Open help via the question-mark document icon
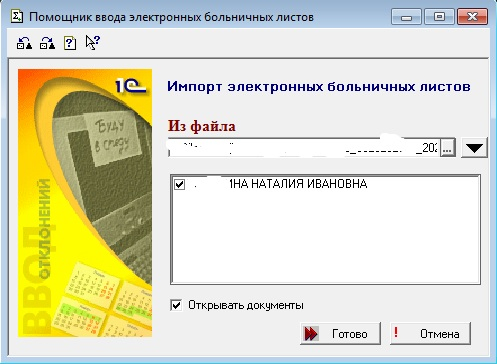The width and height of the screenshot is (497, 364). (70, 43)
